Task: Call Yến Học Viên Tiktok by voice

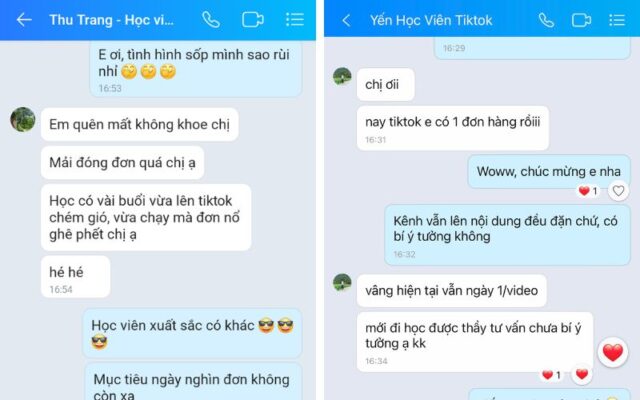Action: point(546,20)
